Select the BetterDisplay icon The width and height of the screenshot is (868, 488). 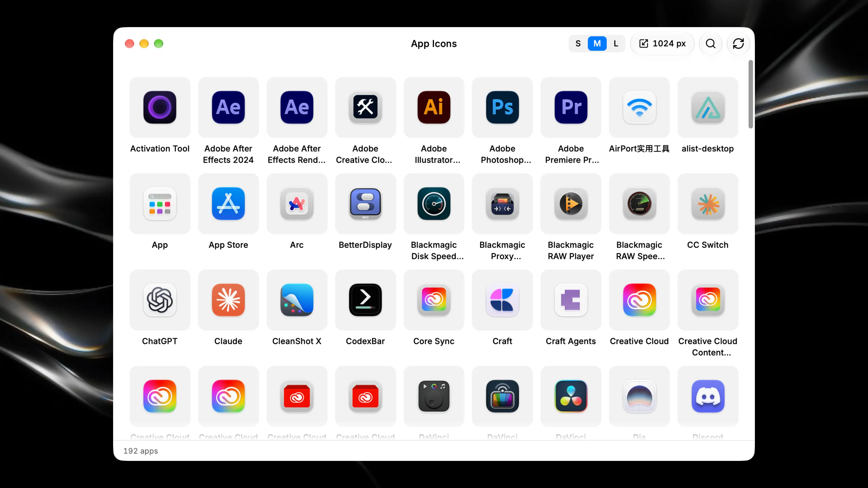coord(365,203)
